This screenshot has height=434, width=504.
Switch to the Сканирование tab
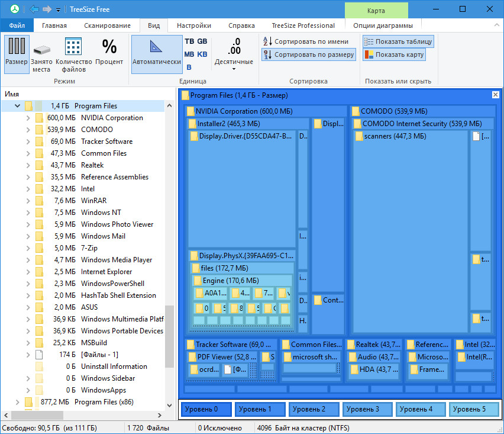click(x=107, y=25)
